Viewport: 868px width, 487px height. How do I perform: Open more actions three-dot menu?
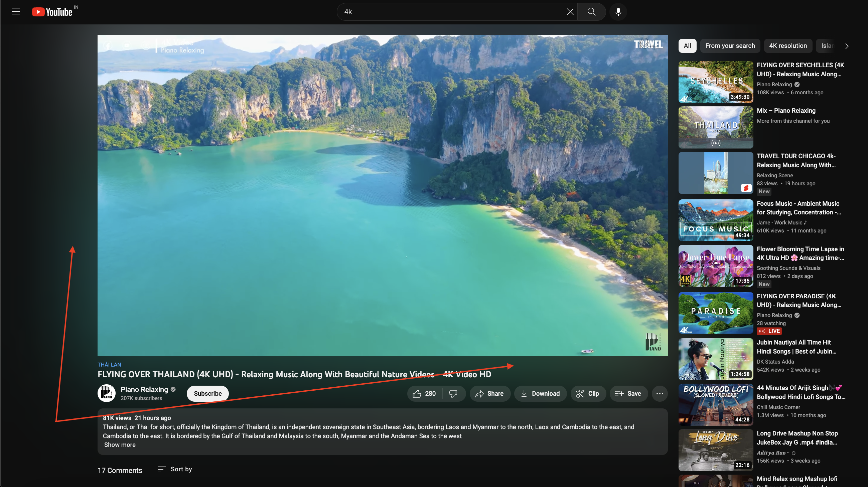coord(660,394)
